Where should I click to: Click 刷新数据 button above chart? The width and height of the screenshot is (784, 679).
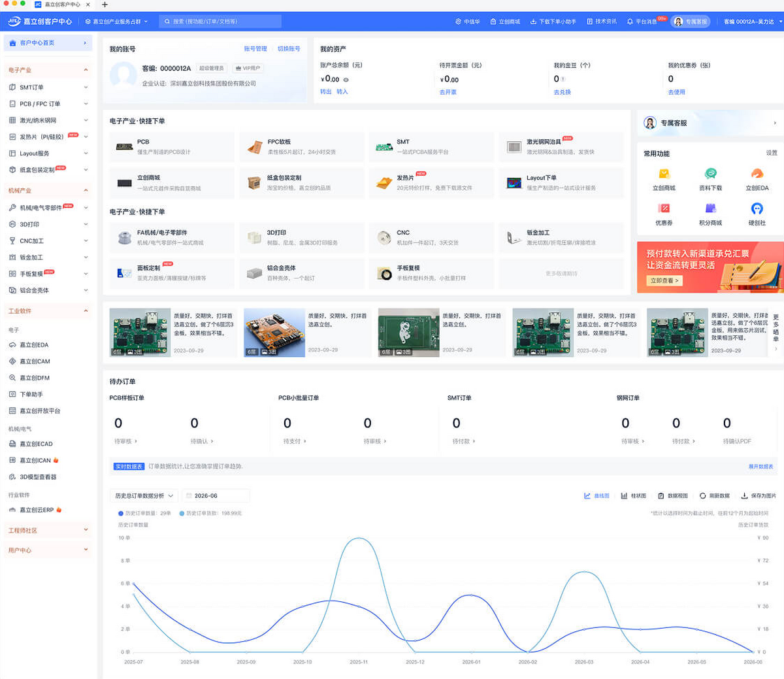point(715,496)
